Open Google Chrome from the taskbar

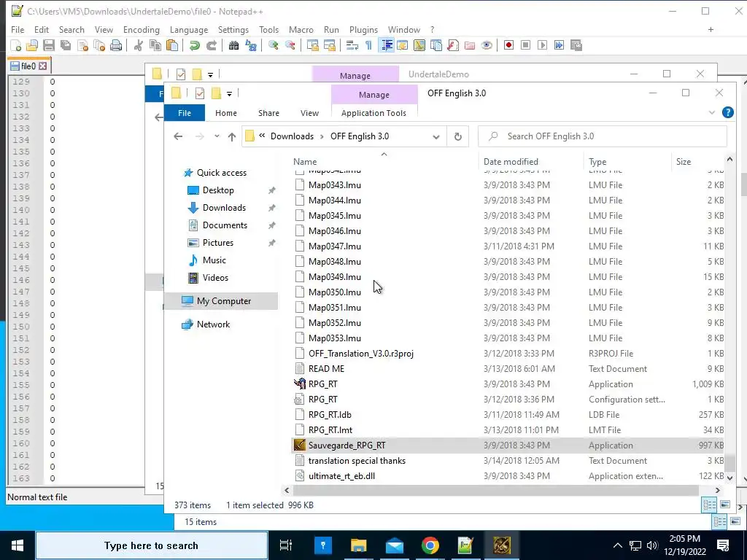pyautogui.click(x=430, y=545)
